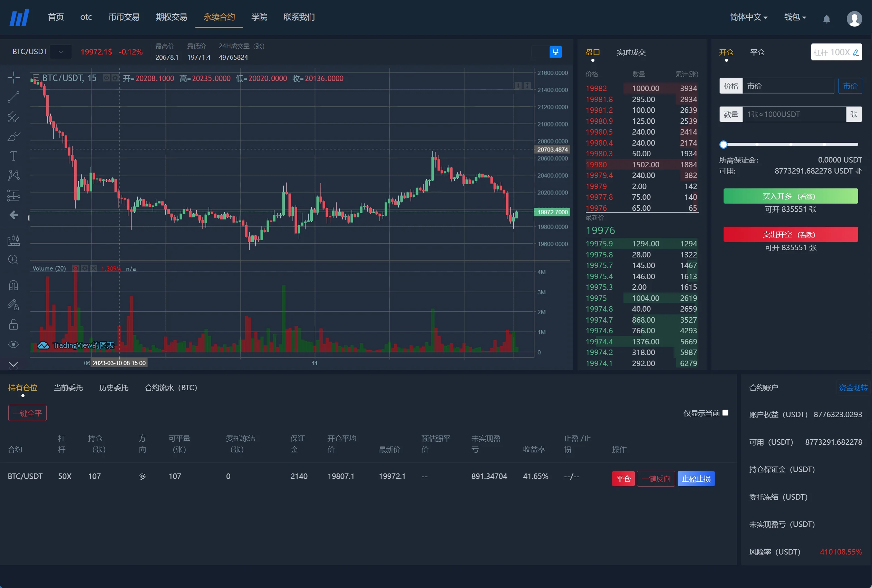Select the trend line drawing tool
This screenshot has width=872, height=588.
13,97
